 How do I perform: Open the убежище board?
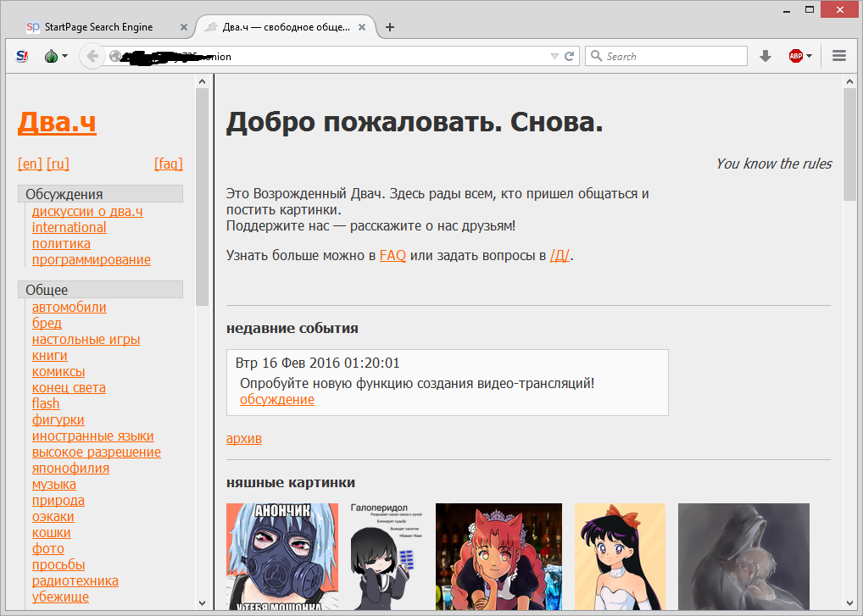pos(60,597)
